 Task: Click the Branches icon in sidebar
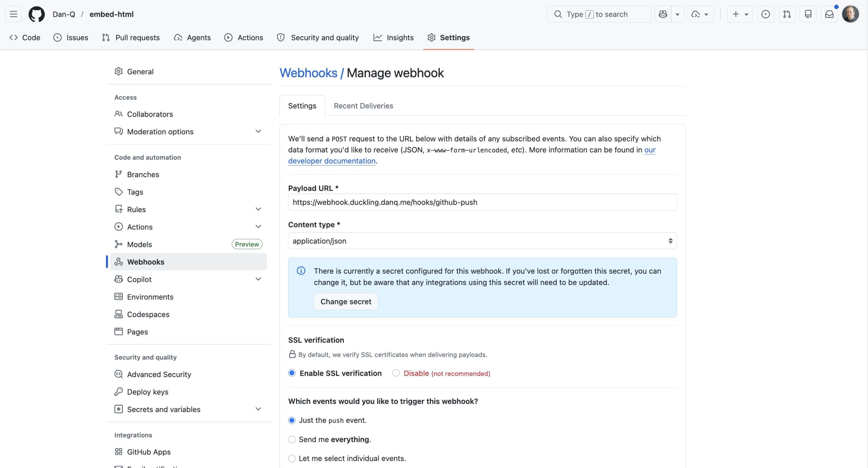[118, 174]
